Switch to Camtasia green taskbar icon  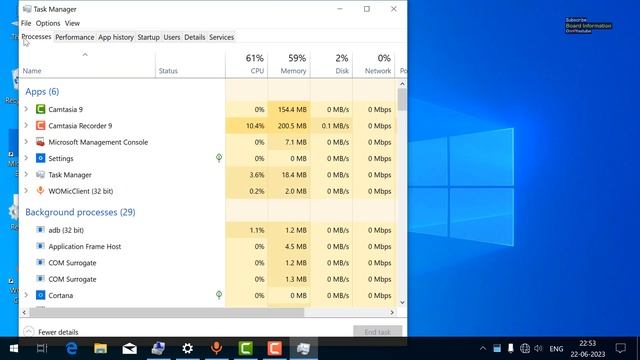coord(245,348)
